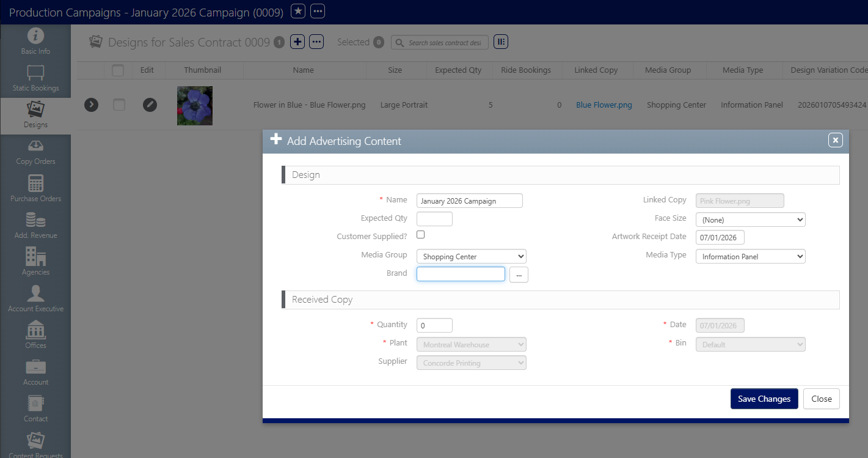The image size is (868, 458).
Task: Click the pencil edit icon for Flower in Blue
Action: tap(150, 105)
